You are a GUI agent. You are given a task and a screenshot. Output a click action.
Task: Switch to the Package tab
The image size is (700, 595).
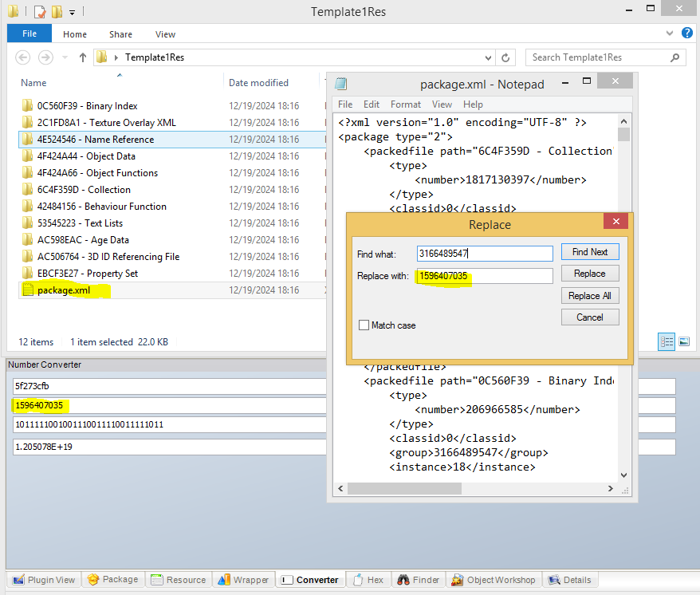(113, 579)
